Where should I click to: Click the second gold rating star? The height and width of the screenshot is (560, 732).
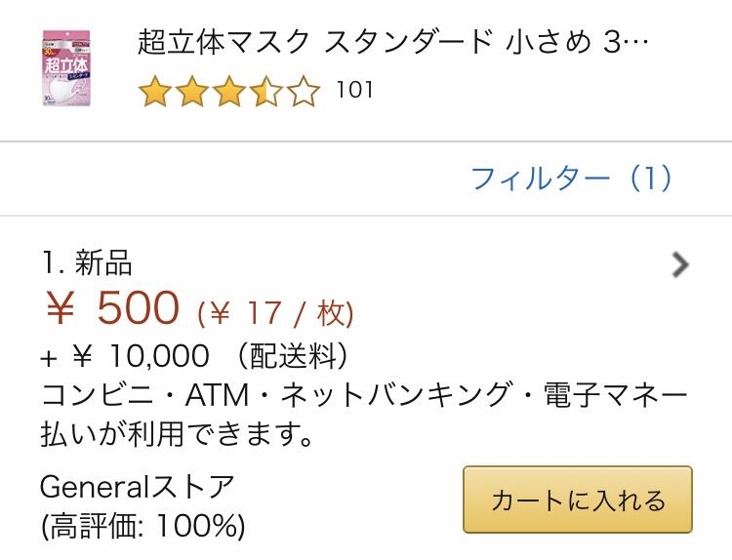click(192, 93)
